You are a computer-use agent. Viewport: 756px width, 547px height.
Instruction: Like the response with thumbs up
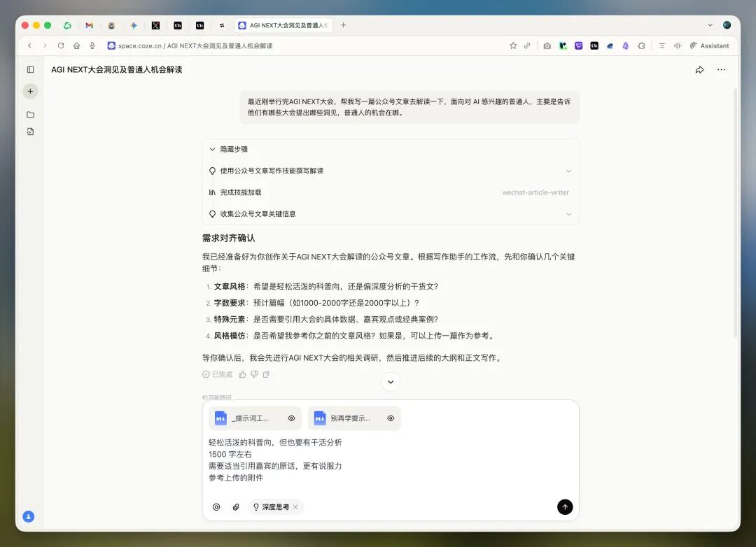click(242, 374)
